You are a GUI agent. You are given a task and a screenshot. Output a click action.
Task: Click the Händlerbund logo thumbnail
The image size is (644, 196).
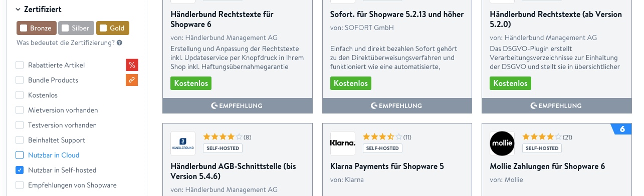pyautogui.click(x=183, y=143)
